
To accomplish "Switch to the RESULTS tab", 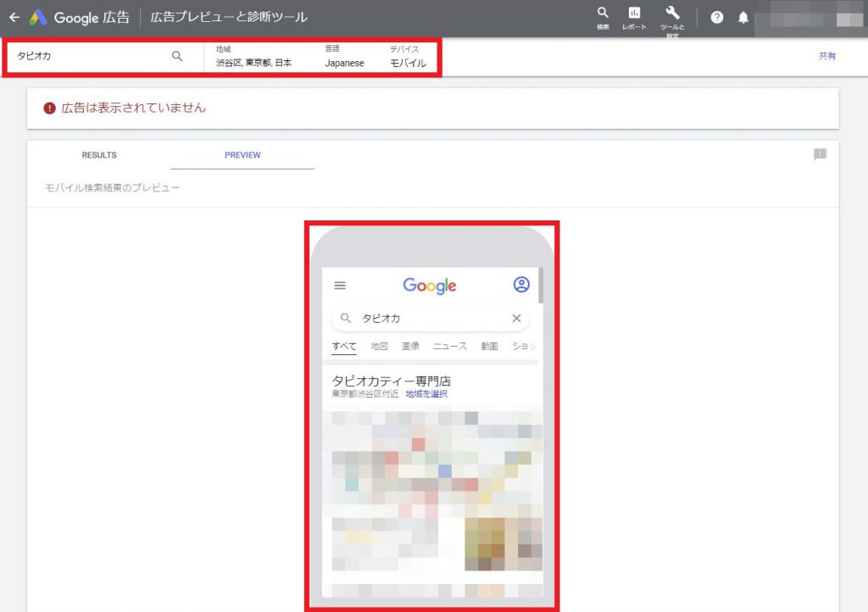I will 99,155.
